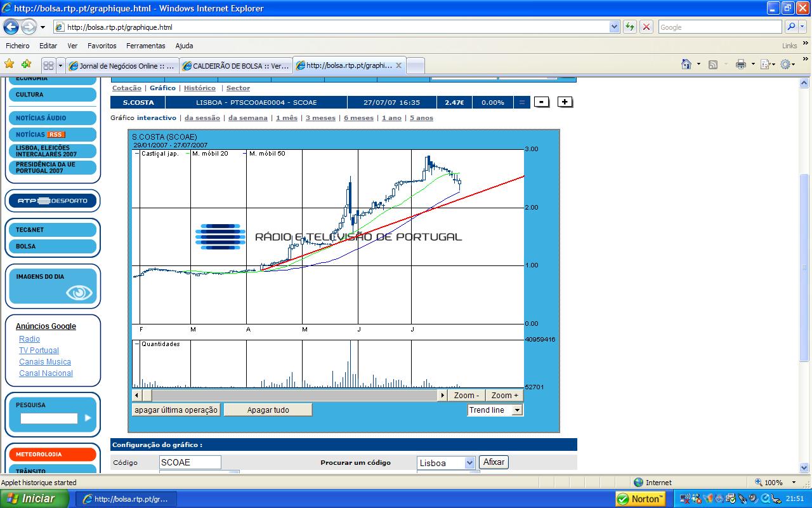Click the IE Home icon
The image size is (812, 508).
(686, 64)
